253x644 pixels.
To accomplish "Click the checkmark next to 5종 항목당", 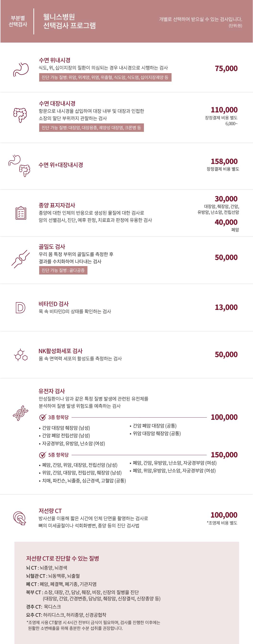I will (x=43, y=455).
